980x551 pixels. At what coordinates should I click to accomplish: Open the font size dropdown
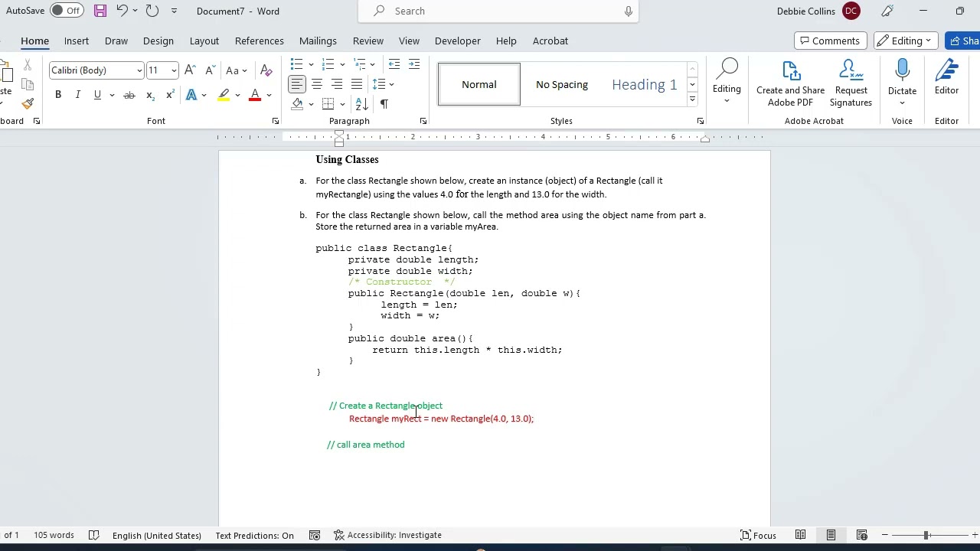point(174,70)
